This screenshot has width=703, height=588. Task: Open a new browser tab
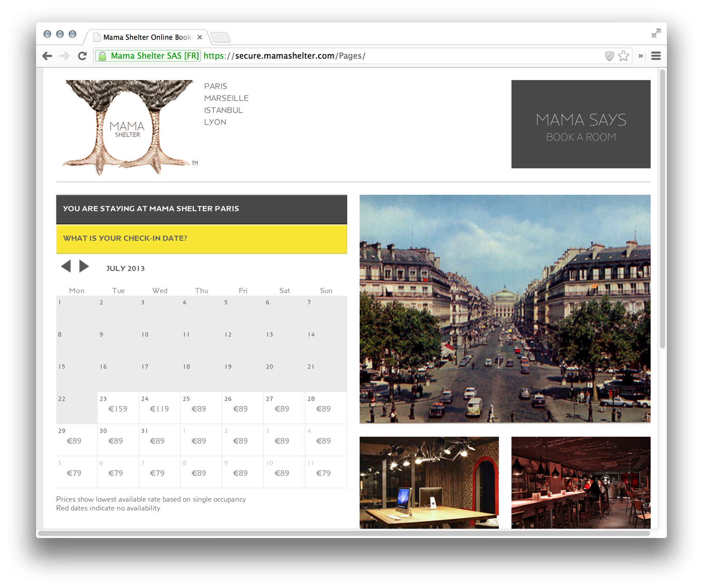[x=220, y=37]
